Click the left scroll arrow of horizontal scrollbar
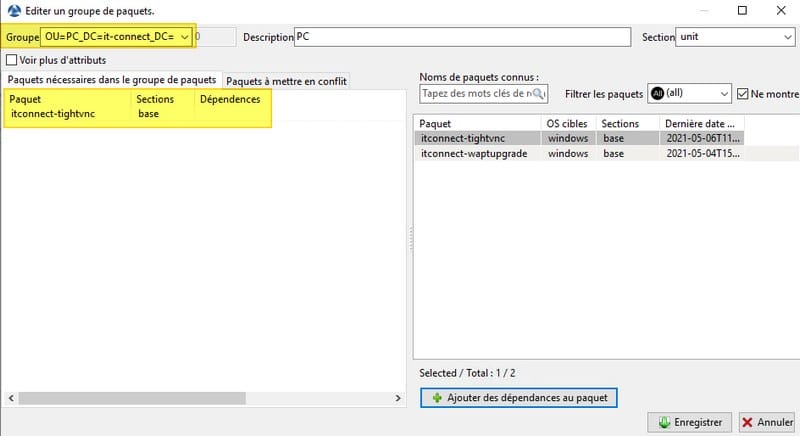Viewport: 800px width, 436px height. pos(11,398)
